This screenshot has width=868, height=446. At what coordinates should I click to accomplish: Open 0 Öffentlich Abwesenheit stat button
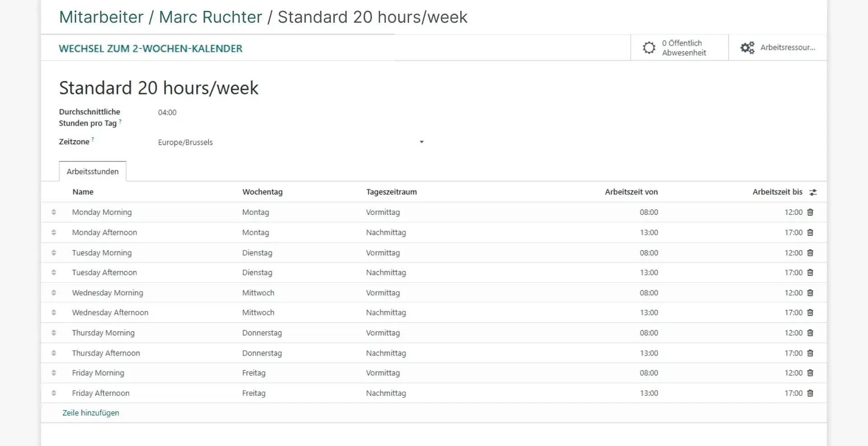click(679, 47)
